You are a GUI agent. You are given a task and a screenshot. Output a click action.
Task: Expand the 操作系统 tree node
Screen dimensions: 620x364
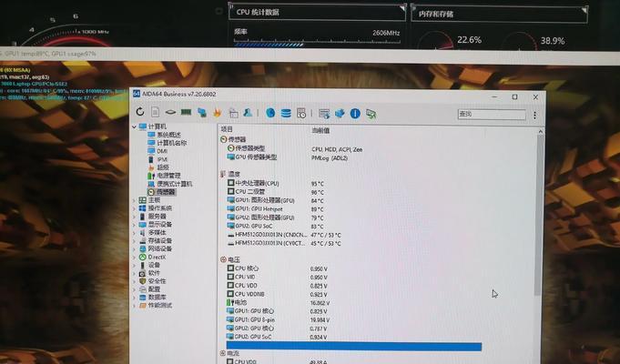click(x=134, y=208)
